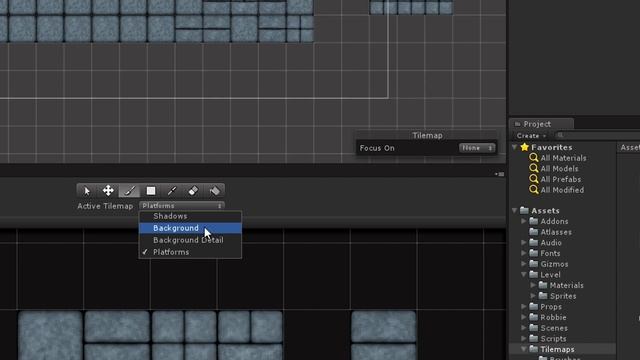640x360 pixels.
Task: Click the Project panel search field
Action: coord(598,136)
